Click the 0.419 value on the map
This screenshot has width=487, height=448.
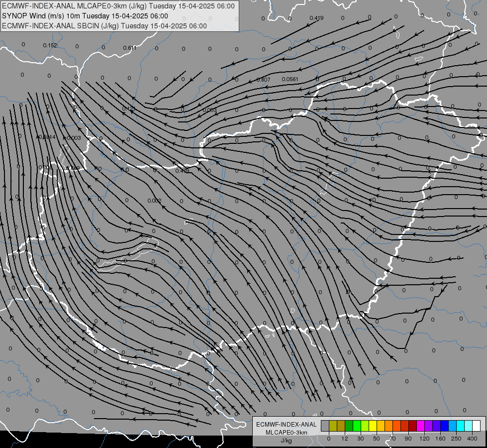pos(316,18)
